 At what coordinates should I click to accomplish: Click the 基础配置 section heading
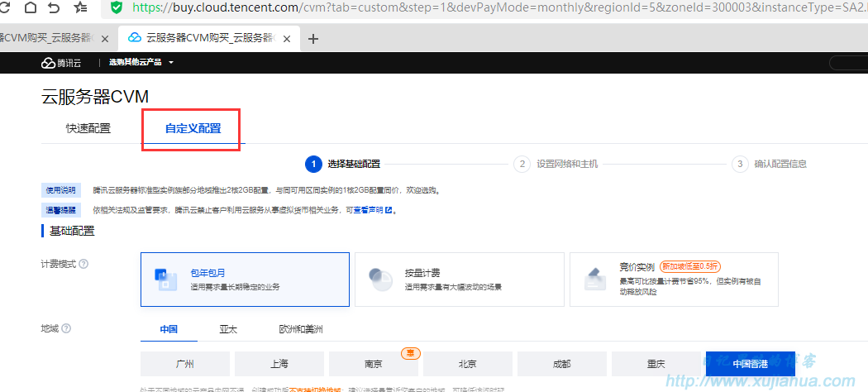point(72,231)
